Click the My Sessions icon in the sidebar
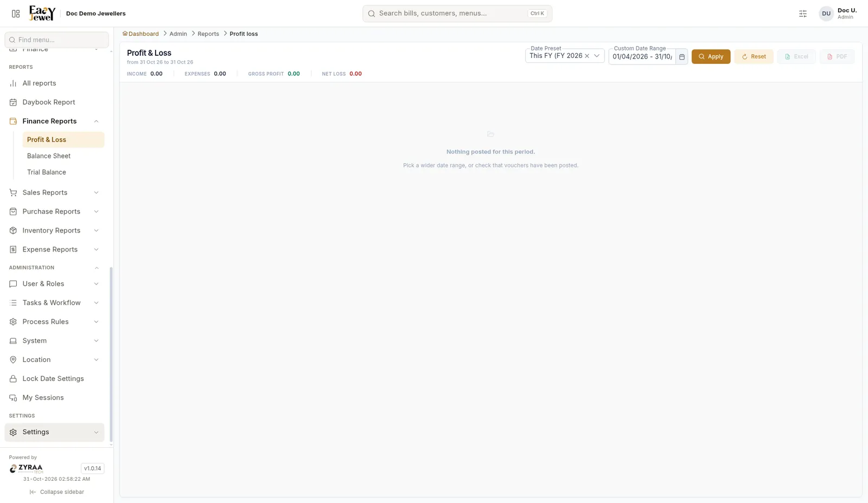868x503 pixels. tap(13, 398)
